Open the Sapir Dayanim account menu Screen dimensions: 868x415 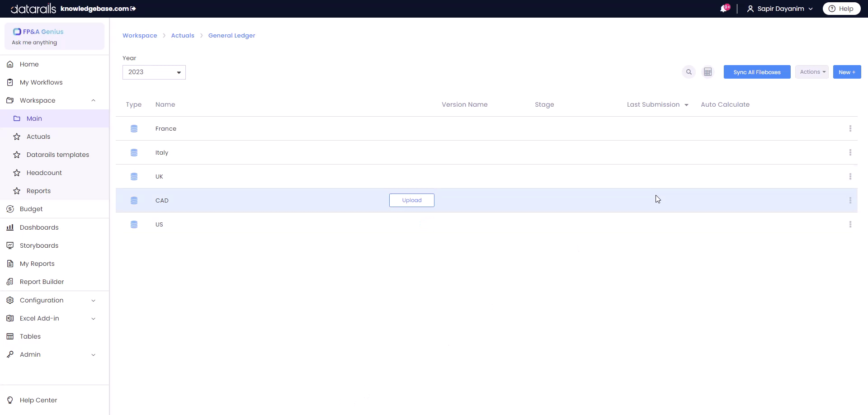[779, 8]
